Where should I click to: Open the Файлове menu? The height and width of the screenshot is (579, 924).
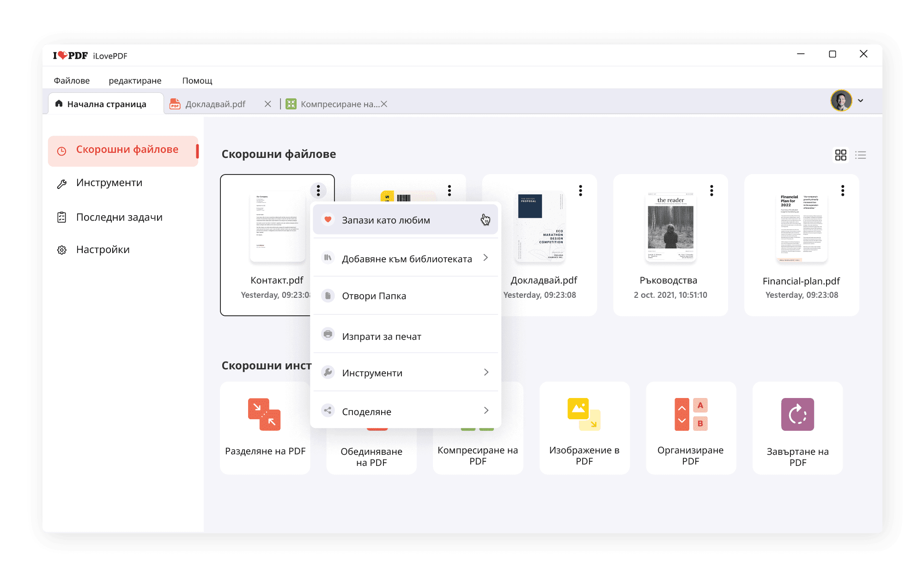point(72,81)
